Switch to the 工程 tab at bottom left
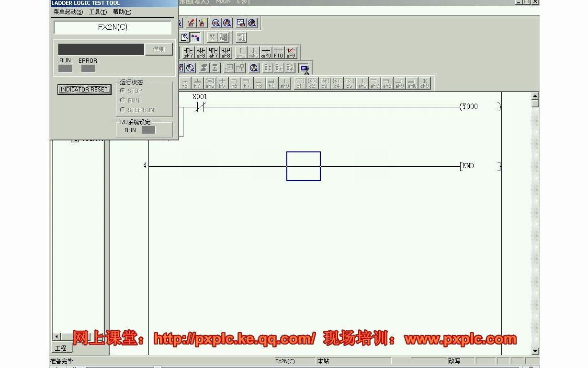The image size is (588, 368). point(61,348)
